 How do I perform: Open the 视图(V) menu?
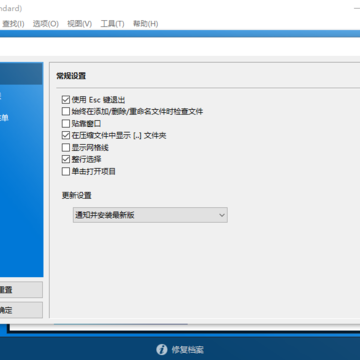tap(79, 24)
